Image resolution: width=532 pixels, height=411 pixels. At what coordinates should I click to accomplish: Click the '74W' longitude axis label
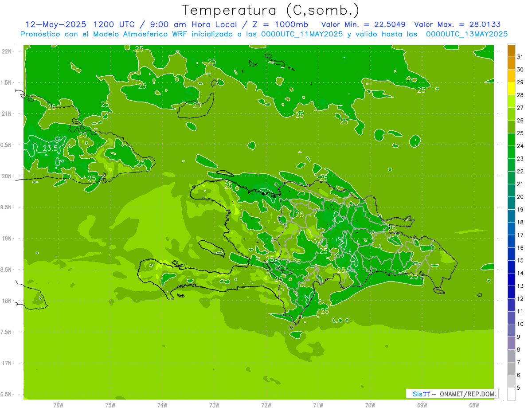click(162, 405)
